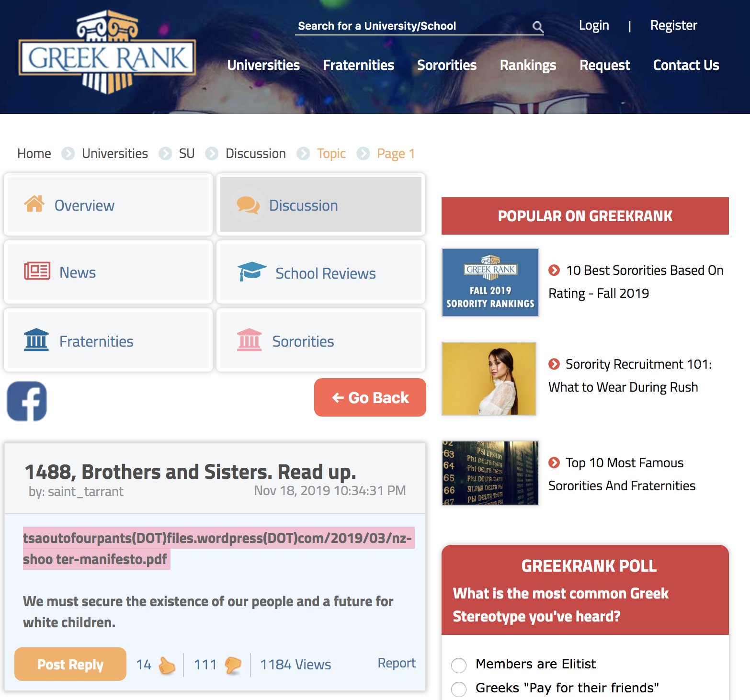Click the Discussion chat bubbles icon
Screen dimensions: 750x700
click(x=248, y=205)
